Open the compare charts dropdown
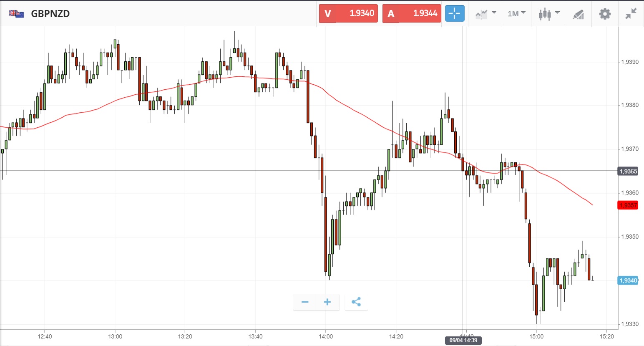The width and height of the screenshot is (644, 346). (x=486, y=14)
